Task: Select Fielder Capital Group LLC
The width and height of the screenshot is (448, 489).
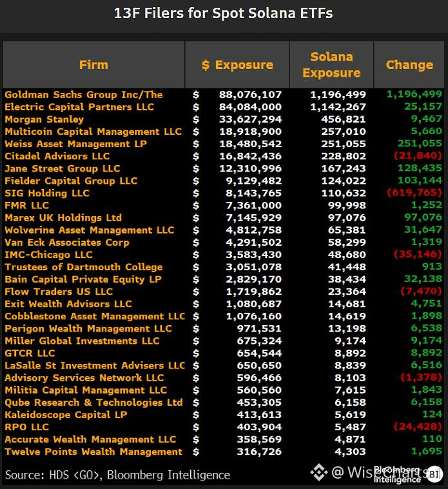Action: click(71, 181)
